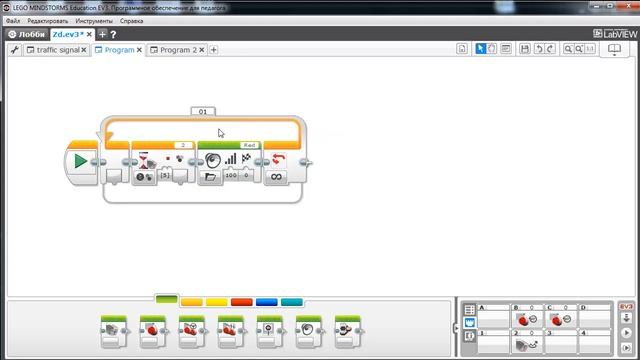Viewport: 640px width, 360px height.
Task: Pick the Large Motor block from palette
Action: tap(152, 331)
